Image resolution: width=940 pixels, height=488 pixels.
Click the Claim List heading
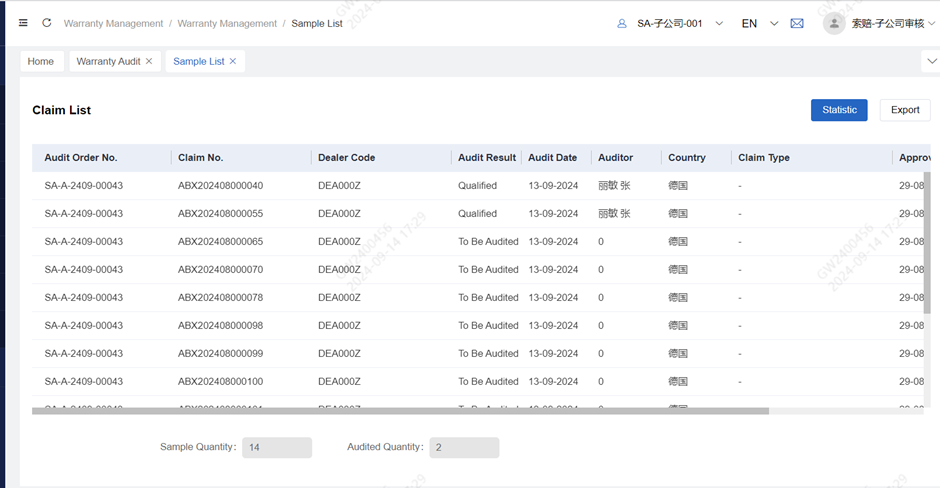pos(62,110)
